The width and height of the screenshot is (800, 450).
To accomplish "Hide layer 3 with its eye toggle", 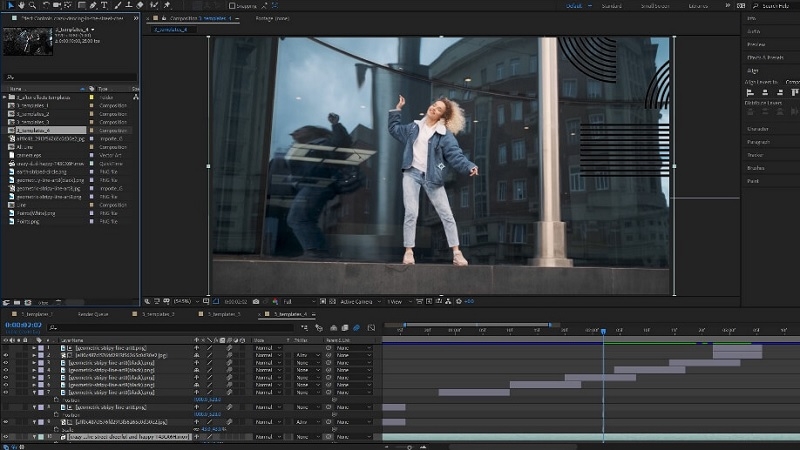I will click(6, 363).
